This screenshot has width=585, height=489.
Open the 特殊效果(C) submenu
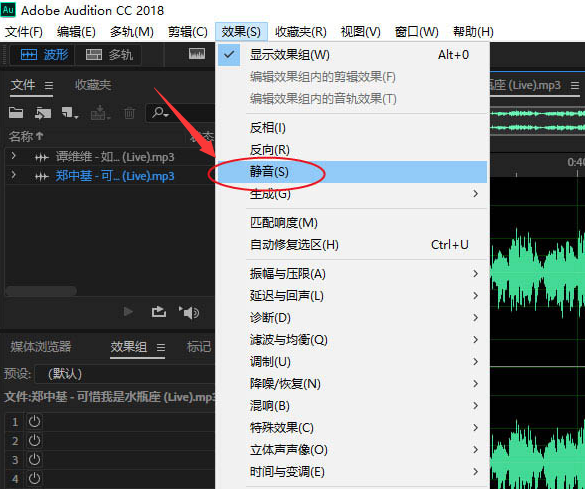tap(352, 428)
